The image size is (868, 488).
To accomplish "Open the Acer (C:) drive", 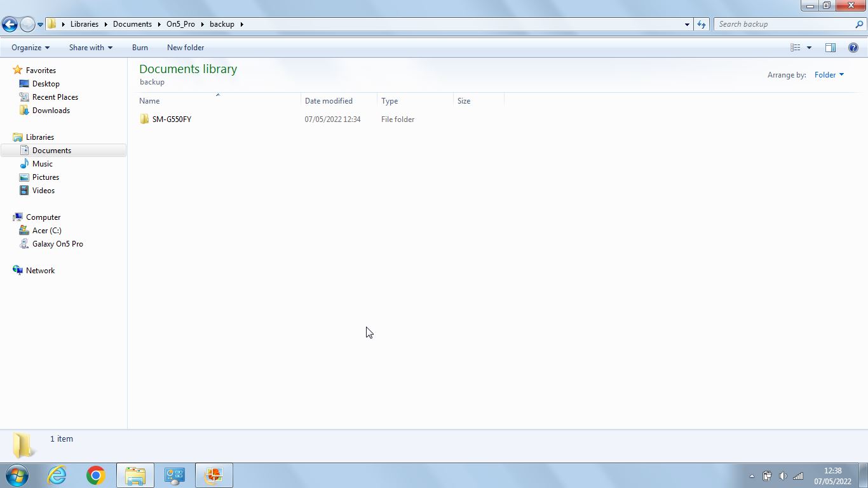I will [x=47, y=231].
